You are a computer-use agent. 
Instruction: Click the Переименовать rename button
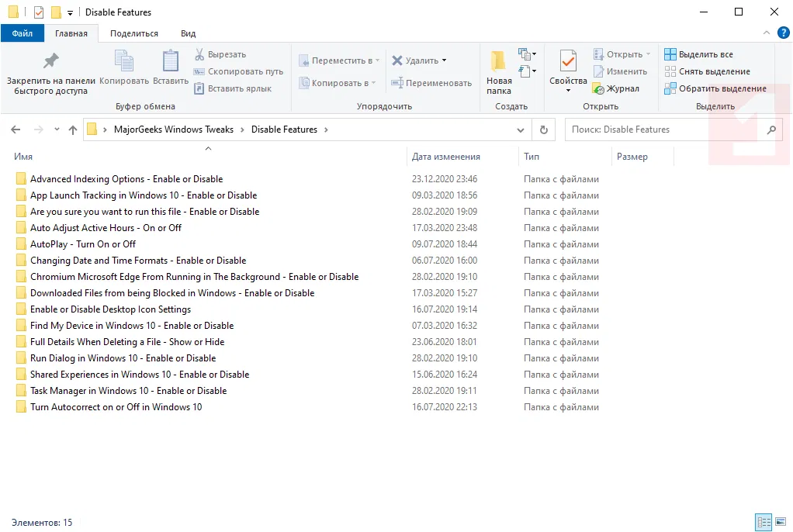click(x=432, y=83)
